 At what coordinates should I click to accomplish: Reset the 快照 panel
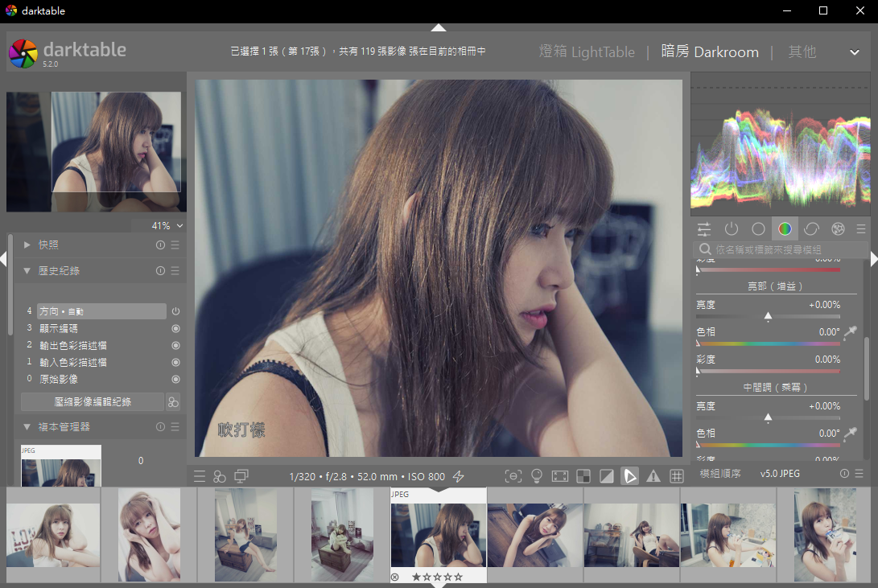coord(160,245)
